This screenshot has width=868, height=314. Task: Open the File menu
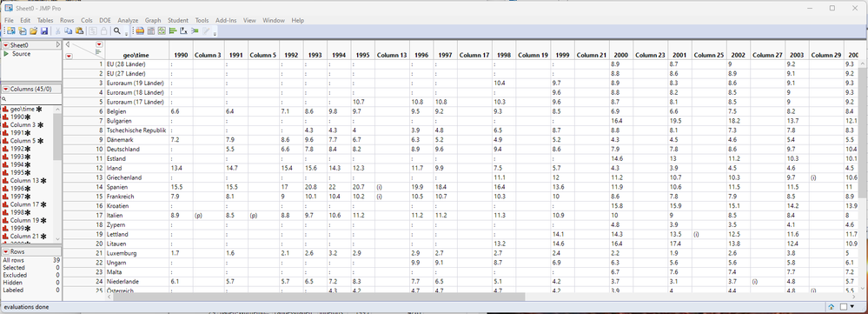click(9, 21)
